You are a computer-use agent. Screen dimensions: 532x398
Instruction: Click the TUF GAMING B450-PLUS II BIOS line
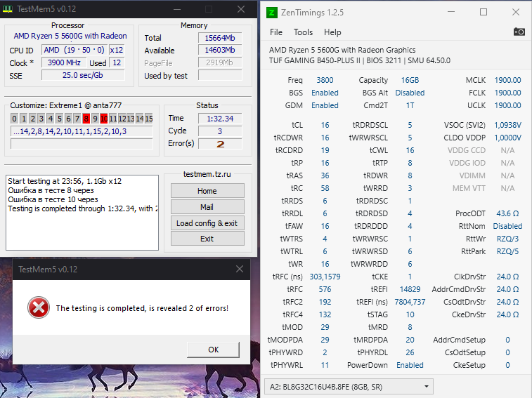(x=360, y=60)
